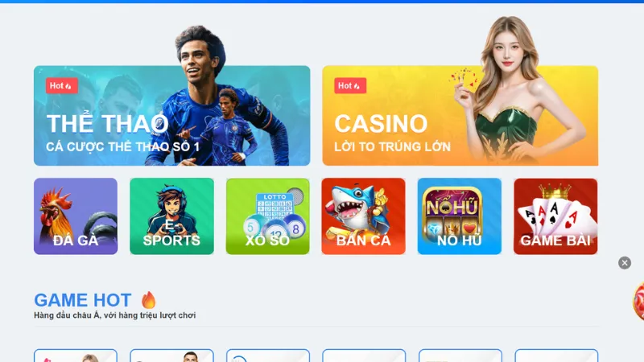644x362 pixels.
Task: Click the 'LỜI TO TRÚNG LỚN' text
Action: click(x=392, y=146)
